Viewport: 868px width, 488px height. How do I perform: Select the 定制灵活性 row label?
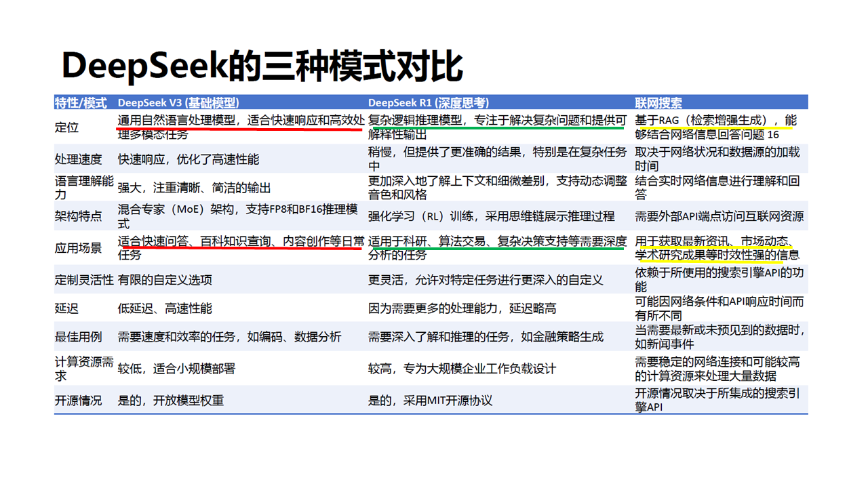click(84, 280)
